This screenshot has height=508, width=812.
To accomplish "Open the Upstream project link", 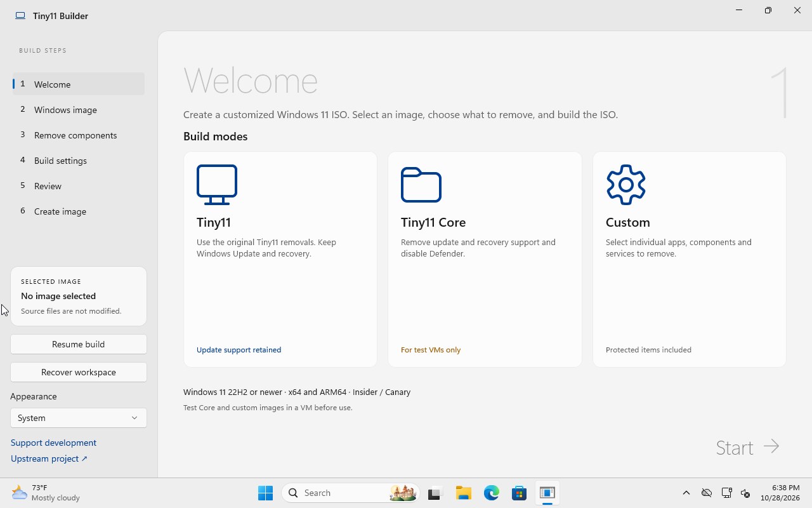I will click(x=49, y=458).
